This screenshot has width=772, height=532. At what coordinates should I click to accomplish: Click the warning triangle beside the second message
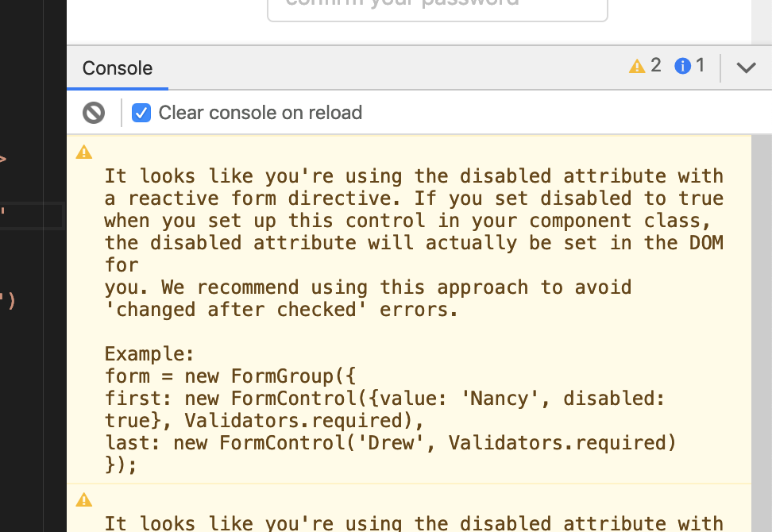83,499
